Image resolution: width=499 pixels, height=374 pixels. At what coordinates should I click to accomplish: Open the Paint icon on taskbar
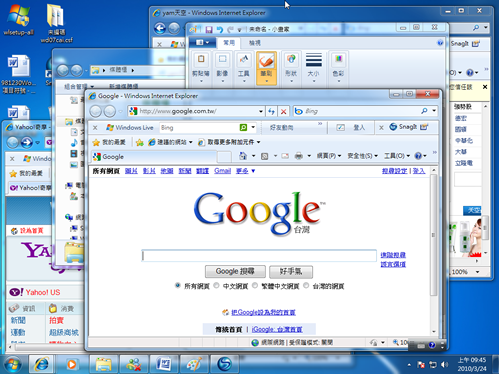click(x=194, y=364)
